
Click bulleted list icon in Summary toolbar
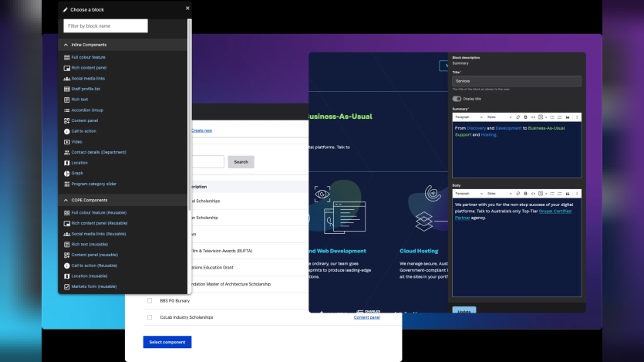tap(552, 117)
